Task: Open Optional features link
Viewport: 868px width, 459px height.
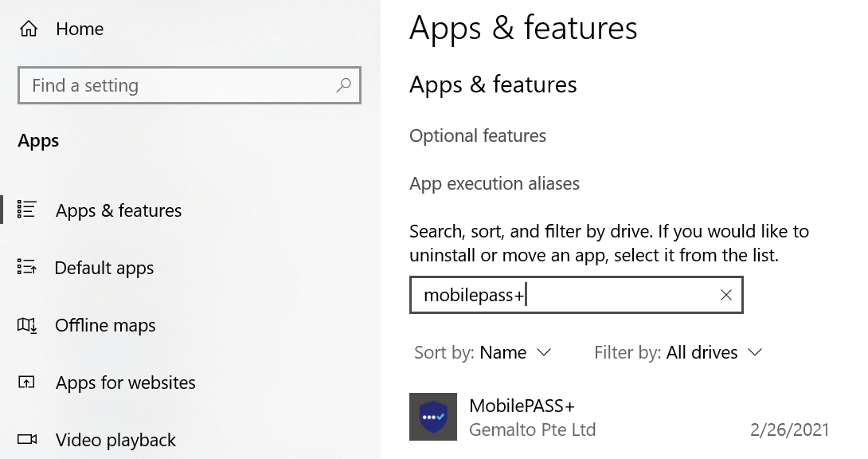Action: (x=478, y=135)
